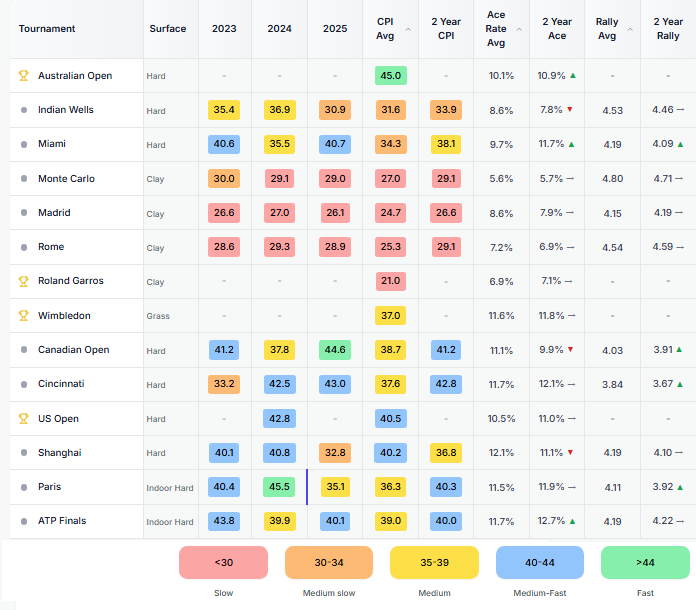
Task: Click Cincinnati 2023 value 33.2 badge
Action: (224, 384)
